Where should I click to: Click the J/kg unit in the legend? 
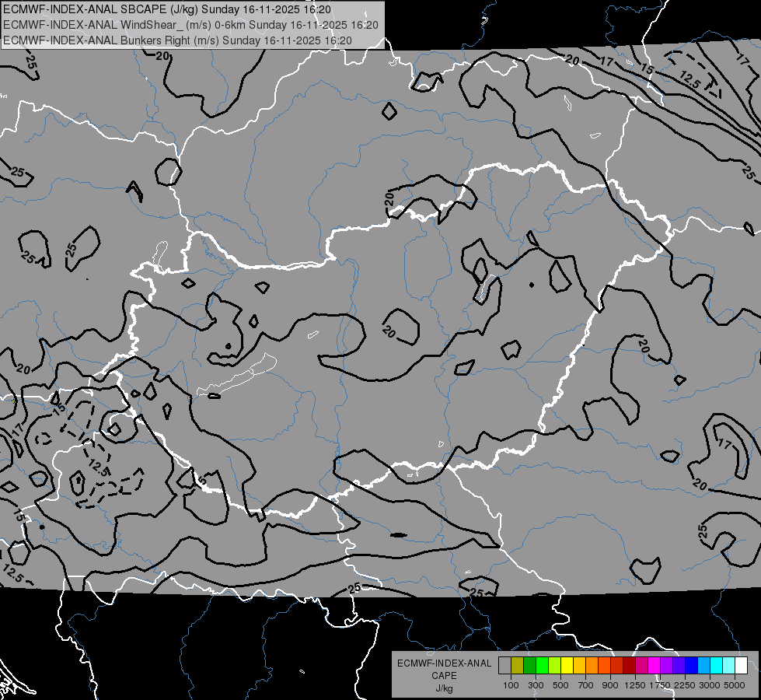pos(444,688)
